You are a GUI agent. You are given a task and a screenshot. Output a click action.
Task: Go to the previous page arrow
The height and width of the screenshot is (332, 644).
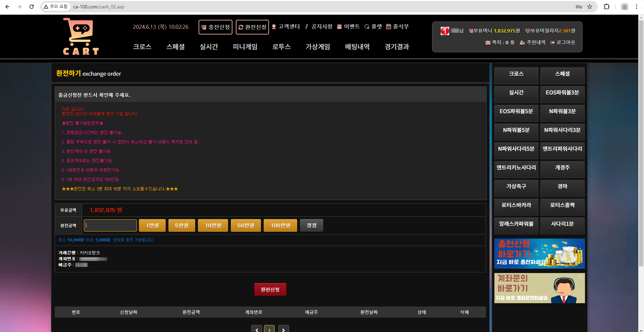257,329
